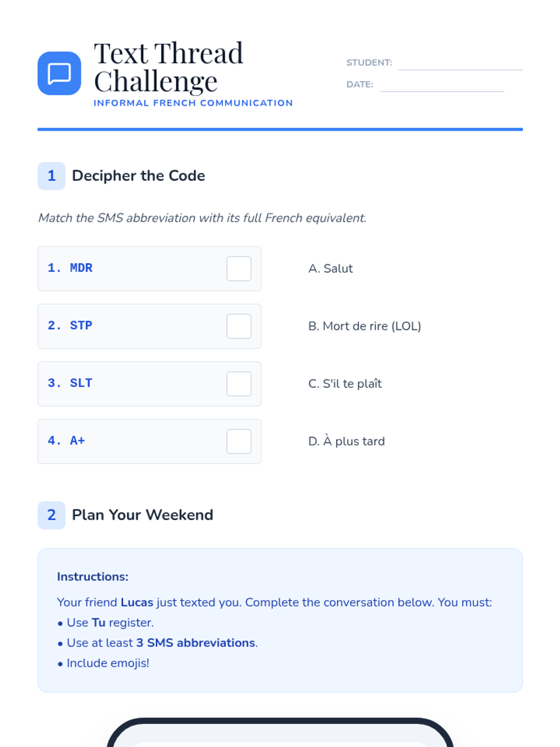
Task: Check the answer box for MDR
Action: click(x=239, y=268)
